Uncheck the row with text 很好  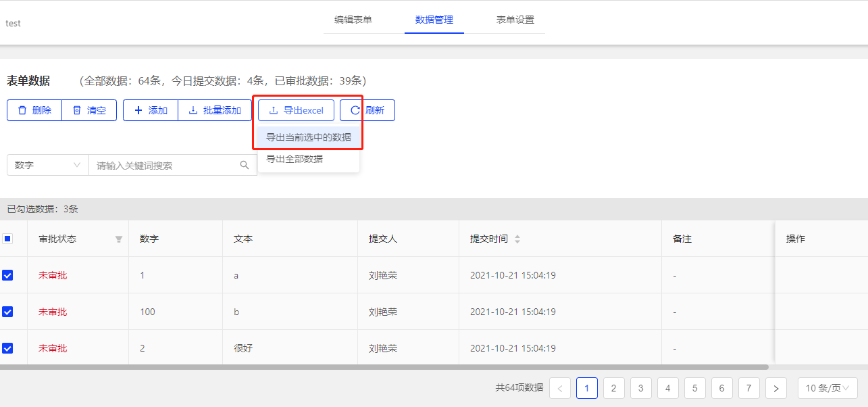pyautogui.click(x=7, y=348)
